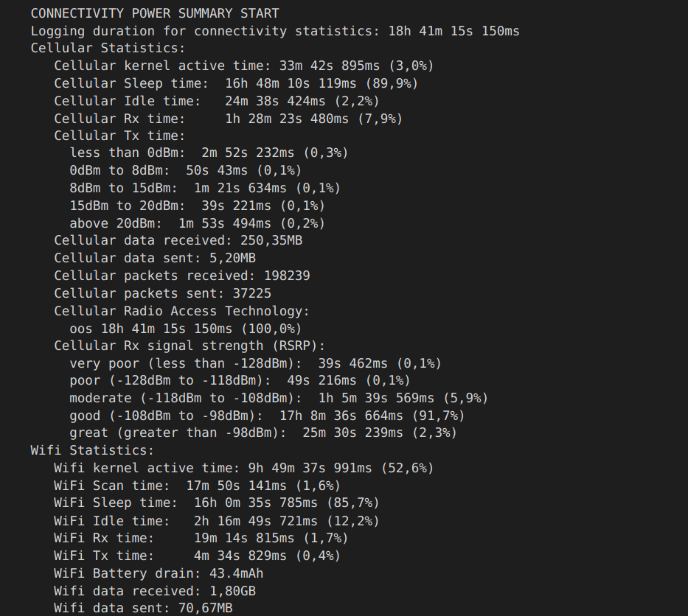Click the "Cellular Radio Access Technology:" line

181,311
